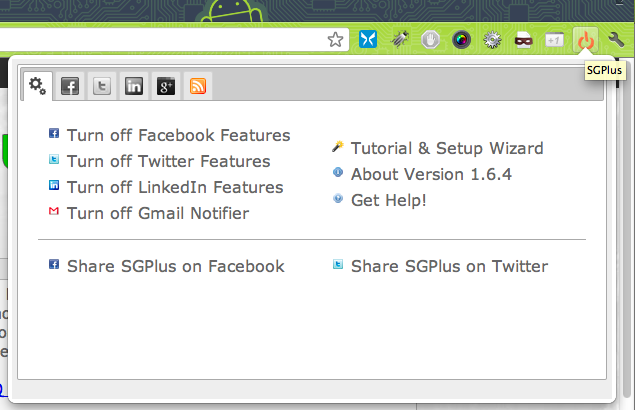Turn off Twitter Features
Image resolution: width=635 pixels, height=410 pixels.
click(168, 161)
